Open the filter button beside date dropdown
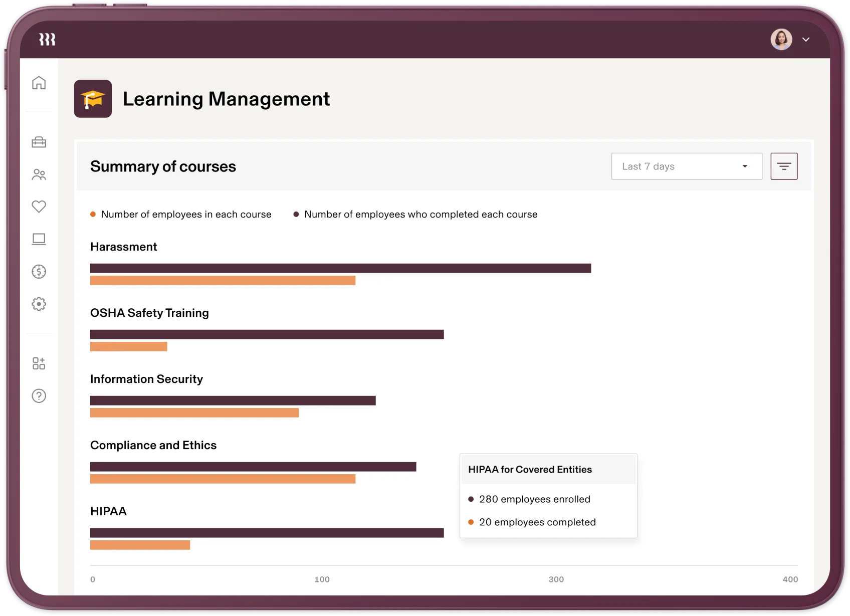 tap(784, 166)
